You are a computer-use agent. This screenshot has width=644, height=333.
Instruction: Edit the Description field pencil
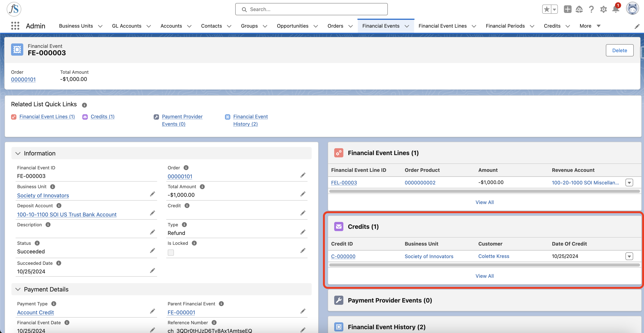153,232
